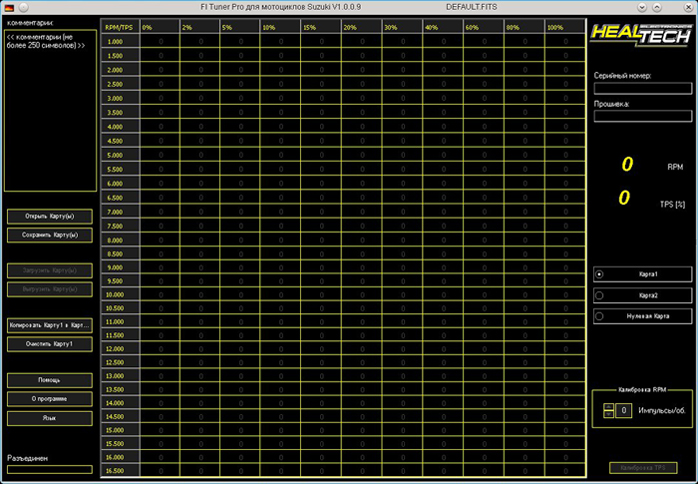This screenshot has width=698, height=484.
Task: Click the Открыть Карту(ы) button
Action: (50, 216)
